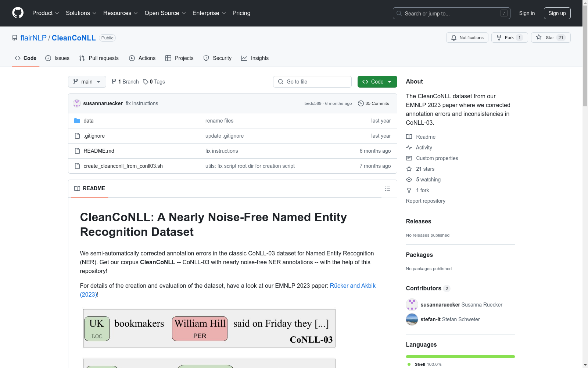
Task: Click the Sign up button
Action: [557, 13]
